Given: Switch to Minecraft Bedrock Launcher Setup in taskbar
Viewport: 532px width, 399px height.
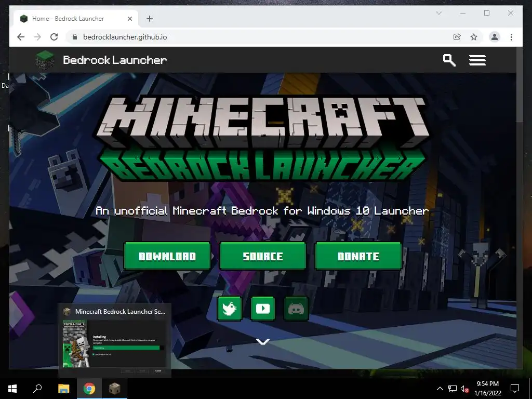Looking at the screenshot, I should pos(115,389).
